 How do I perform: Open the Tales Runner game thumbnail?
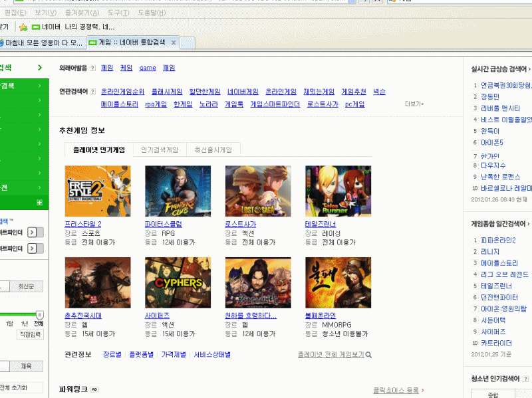click(x=338, y=191)
